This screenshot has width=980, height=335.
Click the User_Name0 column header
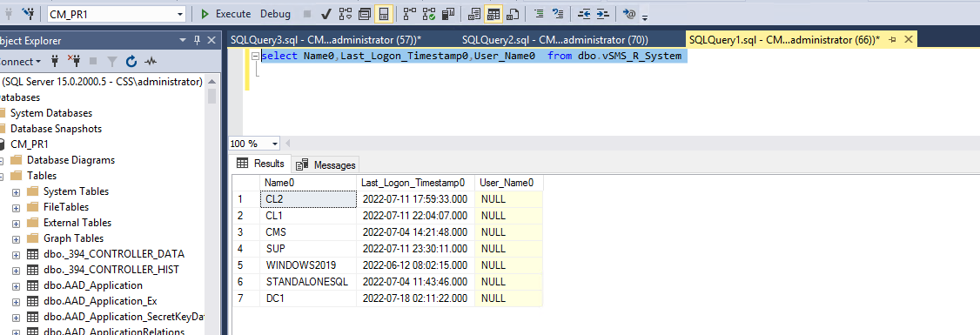tap(509, 183)
